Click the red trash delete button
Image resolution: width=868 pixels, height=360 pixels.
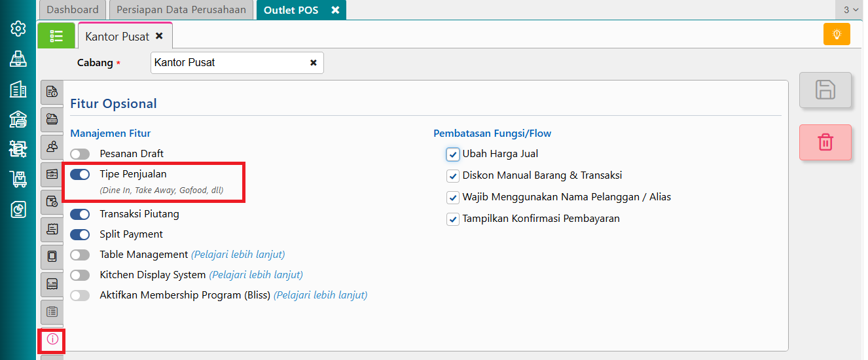pyautogui.click(x=825, y=142)
